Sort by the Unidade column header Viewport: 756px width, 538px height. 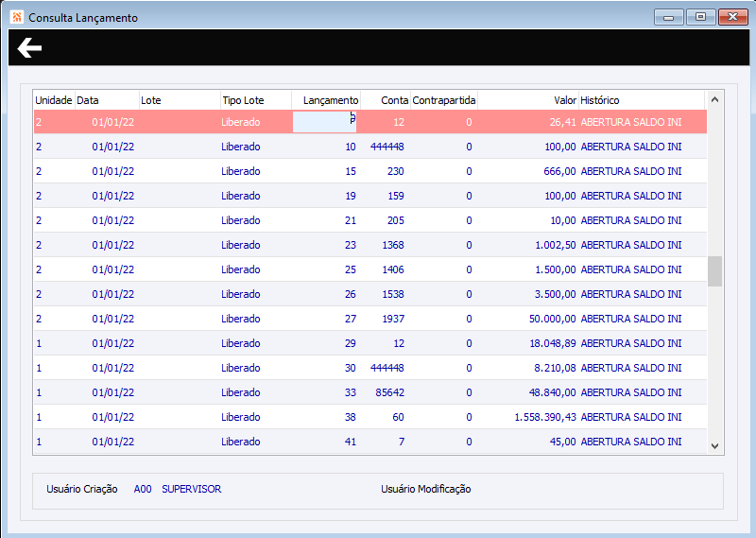coord(53,100)
